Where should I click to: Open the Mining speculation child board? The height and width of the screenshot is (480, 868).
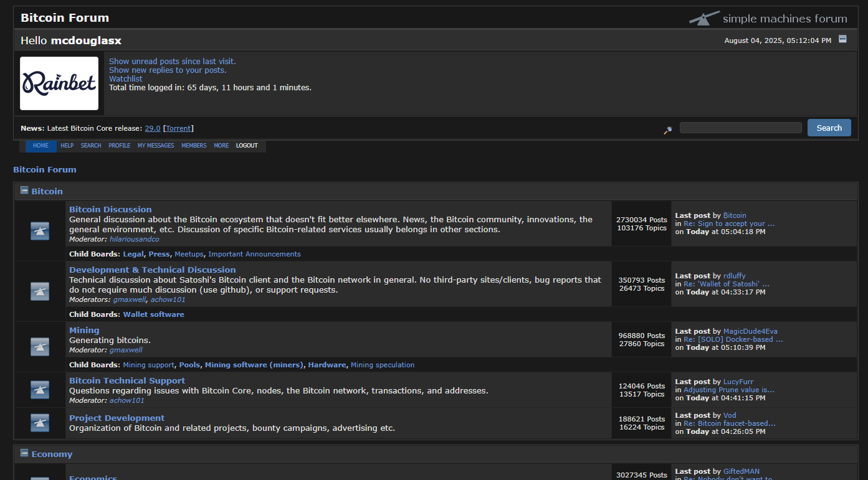pyautogui.click(x=383, y=365)
